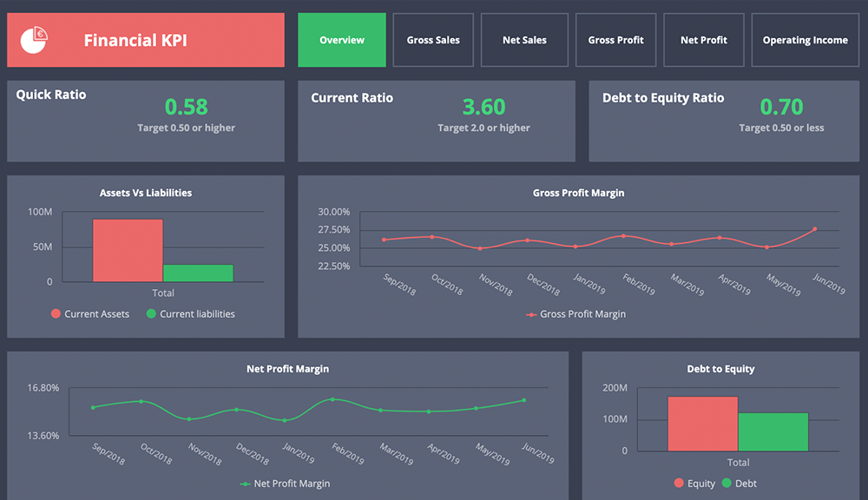Click the 30.00% axis label
The height and width of the screenshot is (500, 868).
point(334,212)
